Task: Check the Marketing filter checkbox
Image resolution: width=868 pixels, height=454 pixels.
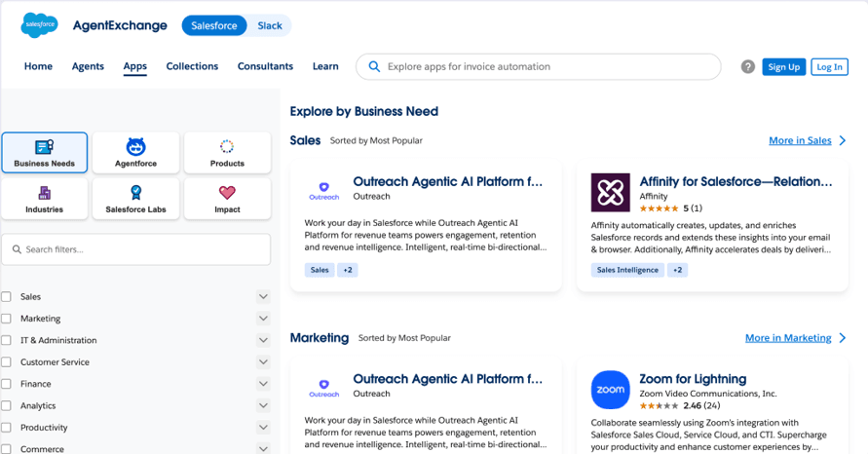Action: [x=6, y=319]
